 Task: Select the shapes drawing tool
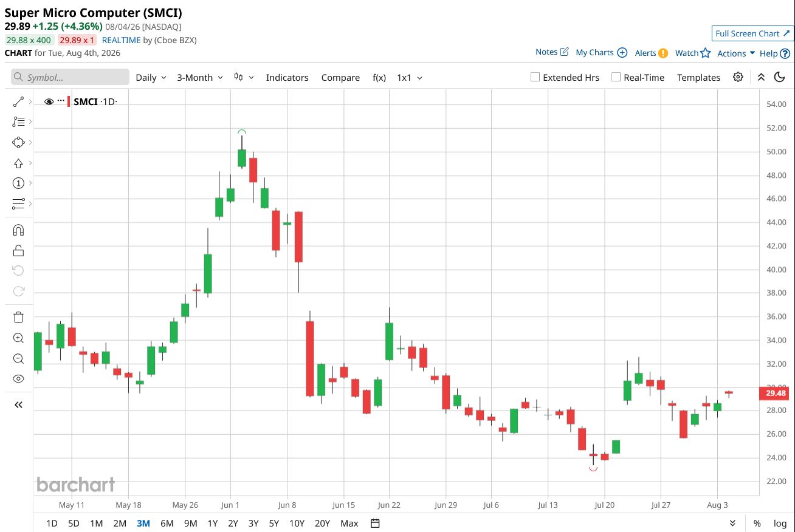[18, 142]
